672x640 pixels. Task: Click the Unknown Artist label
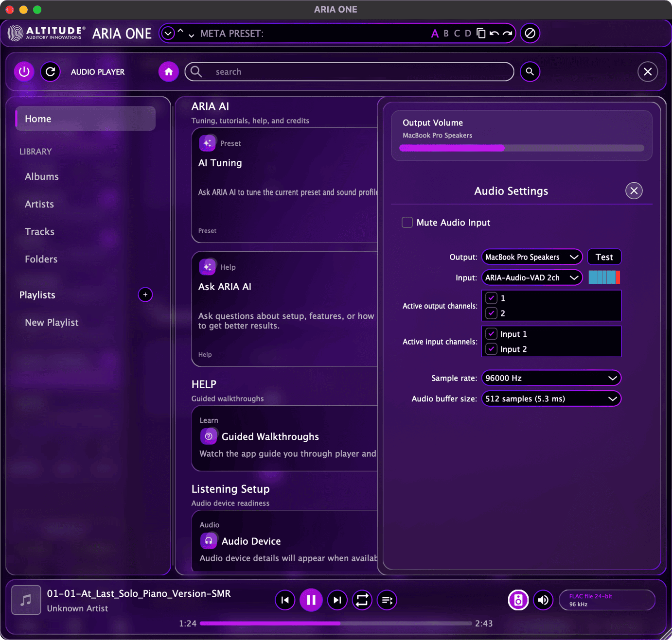click(x=77, y=608)
